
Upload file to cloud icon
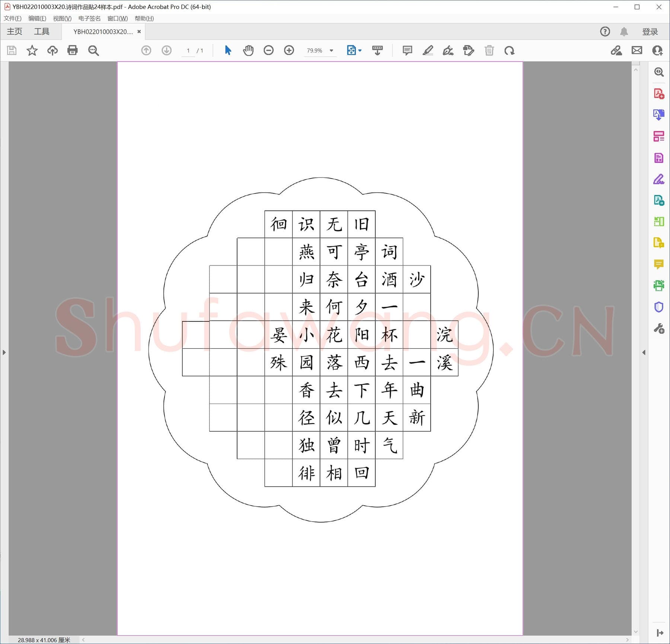52,50
